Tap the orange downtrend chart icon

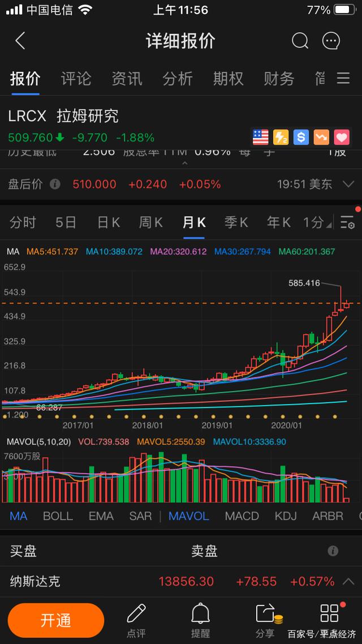click(321, 137)
